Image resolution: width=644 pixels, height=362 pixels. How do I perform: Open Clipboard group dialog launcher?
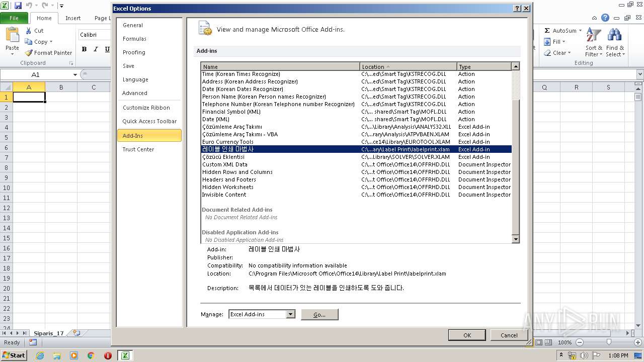coord(71,63)
